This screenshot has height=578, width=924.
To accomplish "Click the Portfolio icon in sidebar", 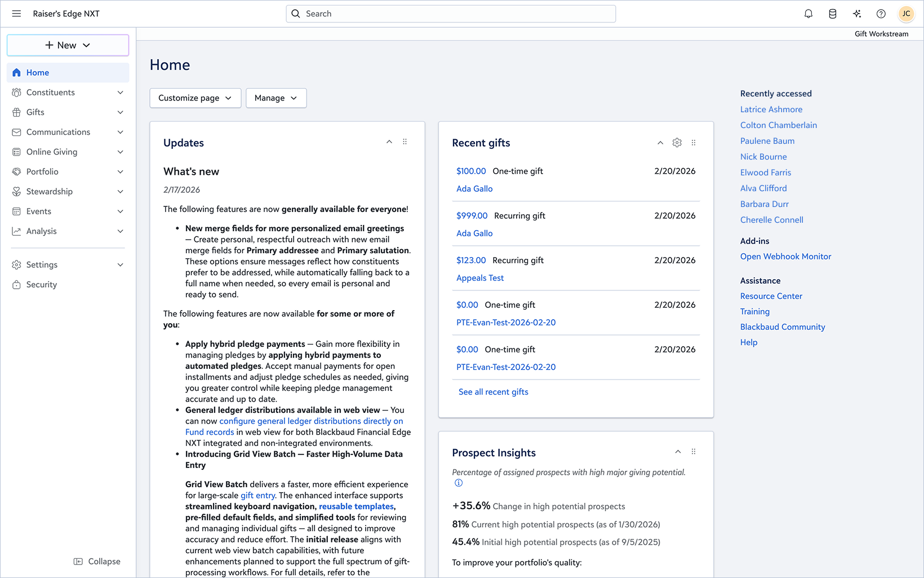I will coord(16,171).
